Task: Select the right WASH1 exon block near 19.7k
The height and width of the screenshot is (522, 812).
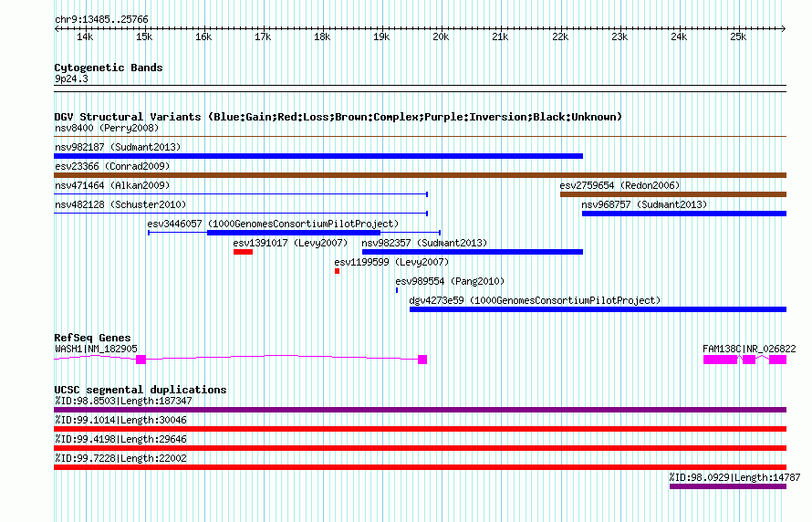Action: pos(422,360)
